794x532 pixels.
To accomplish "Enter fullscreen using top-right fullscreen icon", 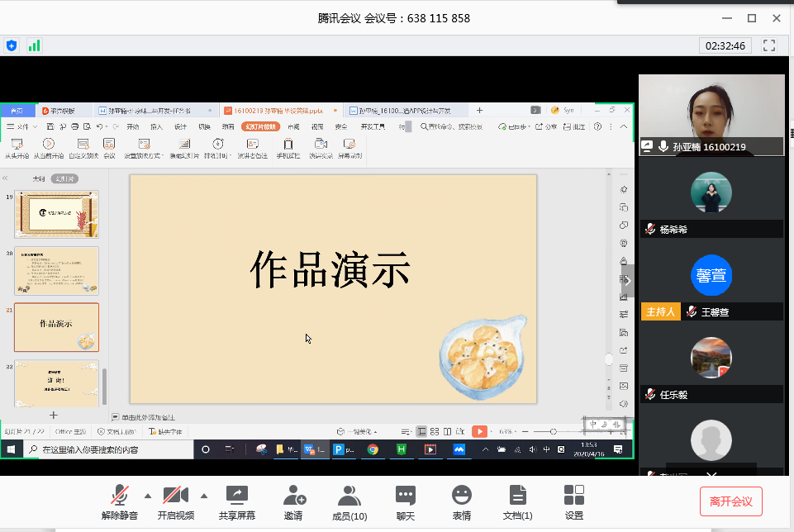I will click(768, 45).
